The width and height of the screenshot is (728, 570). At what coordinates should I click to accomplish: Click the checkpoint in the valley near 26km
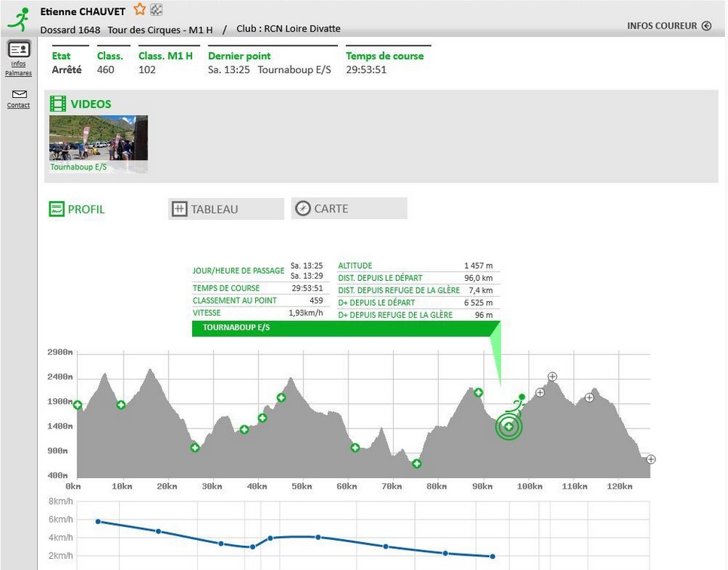click(x=195, y=448)
